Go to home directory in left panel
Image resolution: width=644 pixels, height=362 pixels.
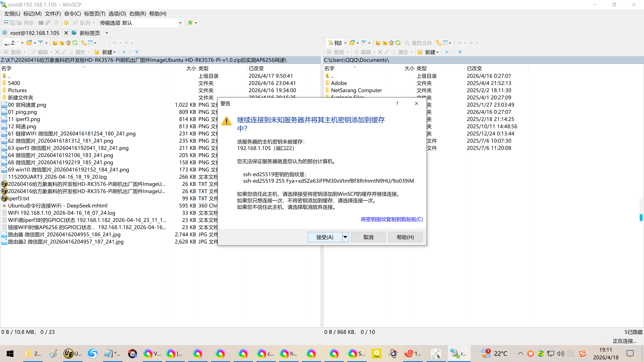tap(68, 43)
